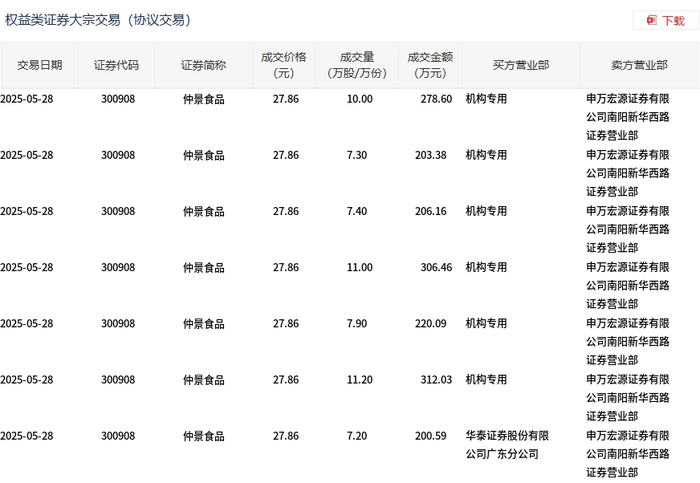This screenshot has width=700, height=483.
Task: Click the volume cell 10.00
Action: pos(360,99)
